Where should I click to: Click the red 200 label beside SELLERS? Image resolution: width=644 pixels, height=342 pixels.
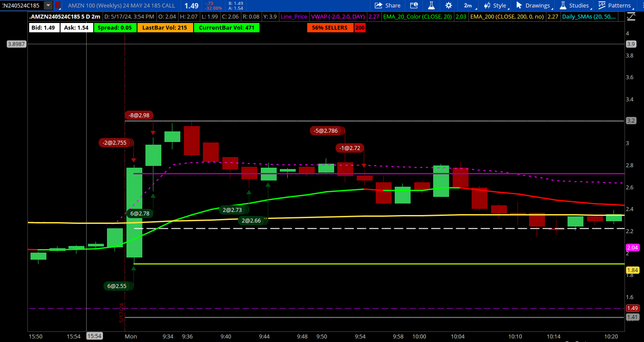(x=360, y=27)
